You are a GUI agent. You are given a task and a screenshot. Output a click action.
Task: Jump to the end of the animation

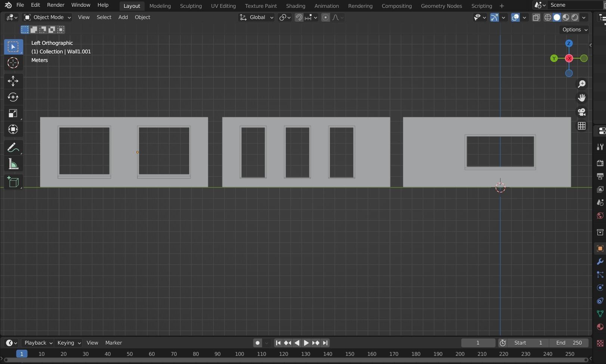325,343
